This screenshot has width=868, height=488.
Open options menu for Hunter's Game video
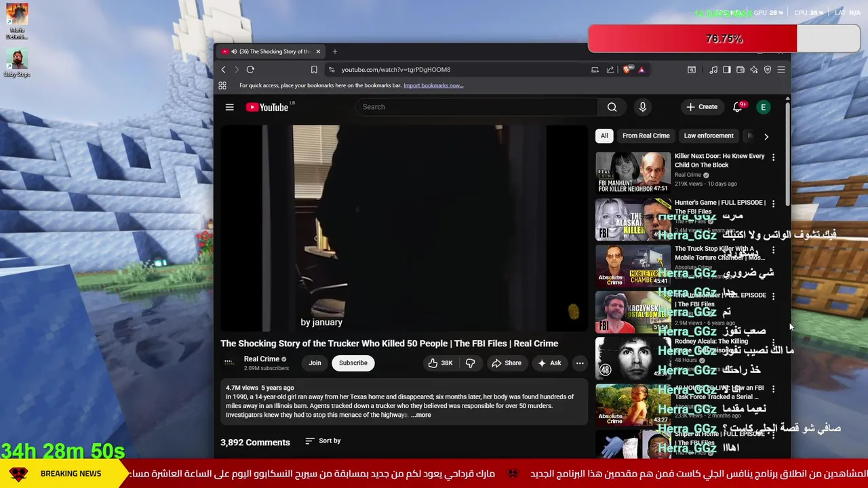pos(773,203)
